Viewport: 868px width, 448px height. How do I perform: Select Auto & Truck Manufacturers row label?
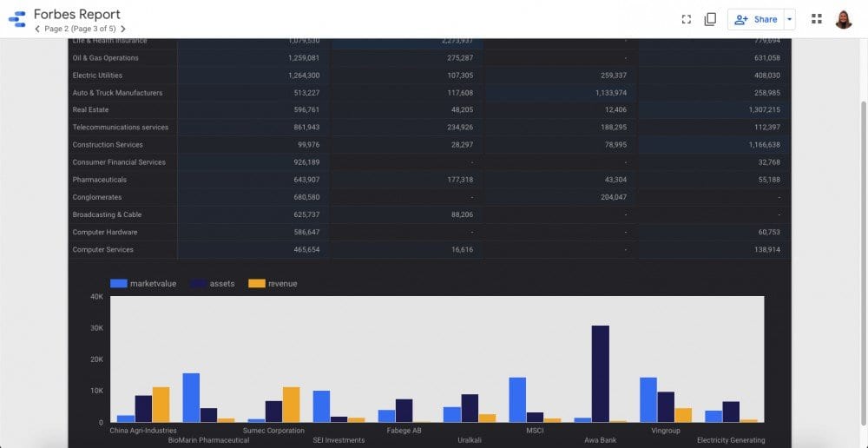pyautogui.click(x=117, y=93)
